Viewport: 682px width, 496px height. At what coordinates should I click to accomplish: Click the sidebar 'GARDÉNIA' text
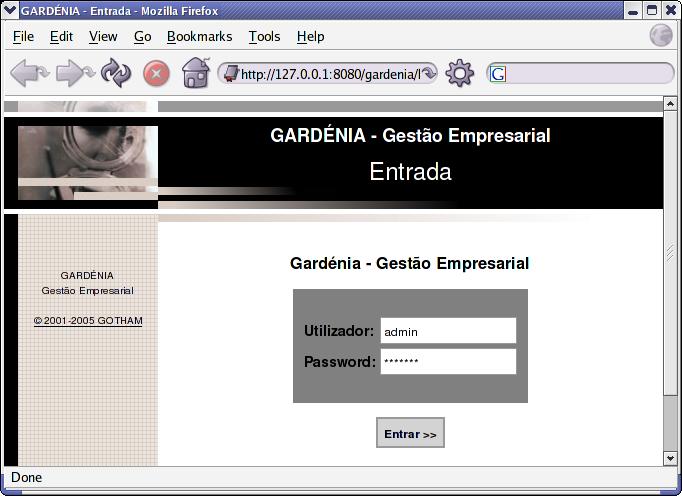pos(87,275)
